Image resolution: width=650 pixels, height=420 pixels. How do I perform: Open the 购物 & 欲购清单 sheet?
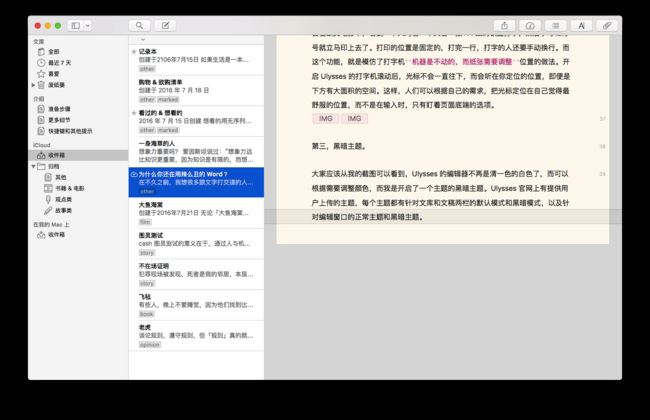196,90
